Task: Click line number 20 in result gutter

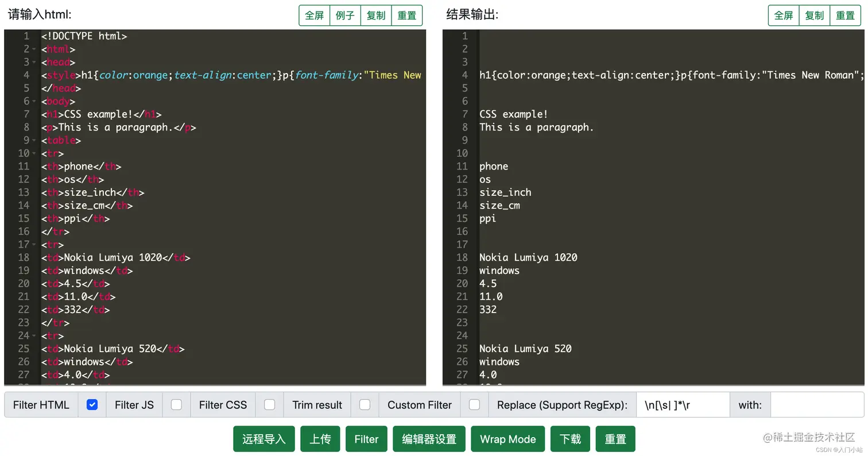Action: (462, 283)
